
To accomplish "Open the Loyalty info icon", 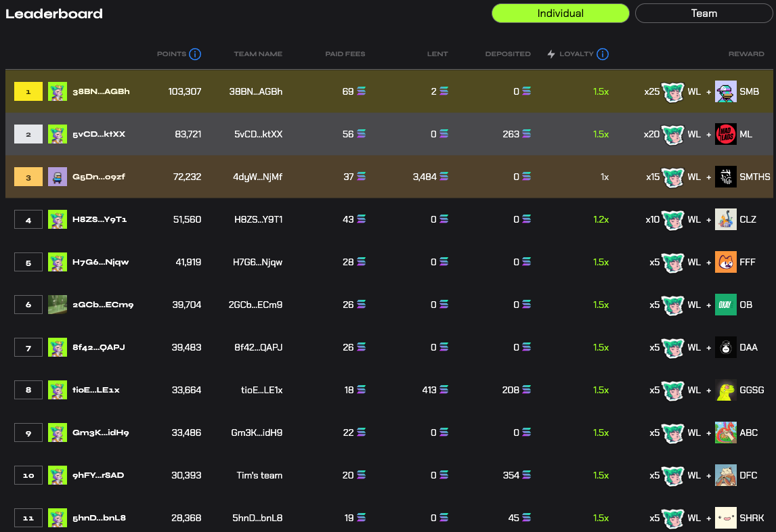I will tap(602, 54).
